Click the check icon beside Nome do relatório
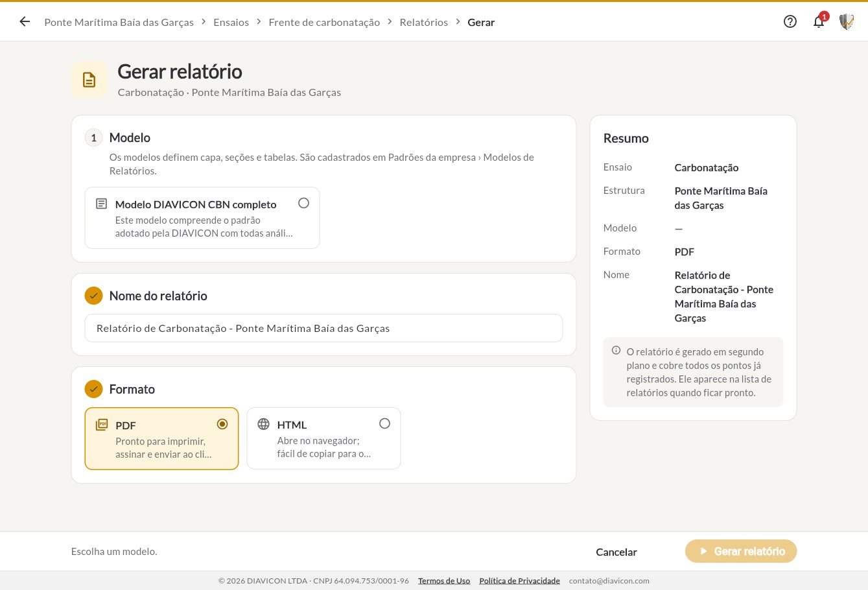868x590 pixels. pos(94,296)
